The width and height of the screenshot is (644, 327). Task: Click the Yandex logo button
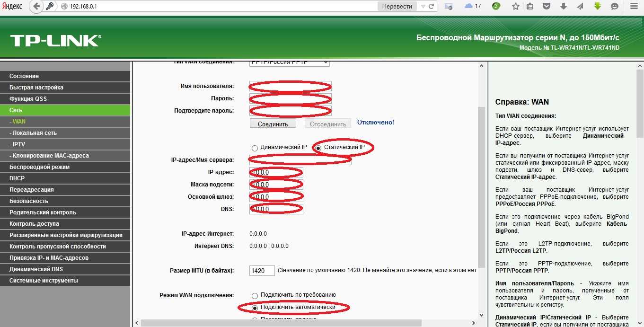click(12, 6)
